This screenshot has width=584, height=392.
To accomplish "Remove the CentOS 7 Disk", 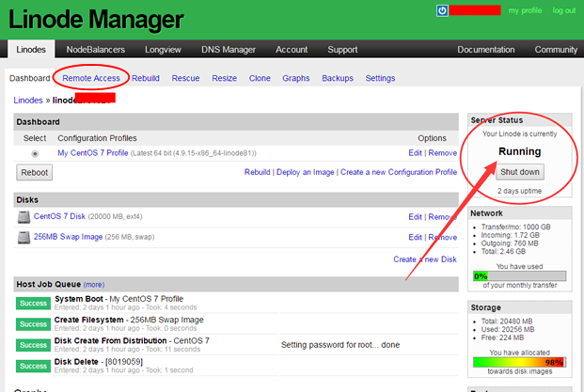I will [x=443, y=217].
